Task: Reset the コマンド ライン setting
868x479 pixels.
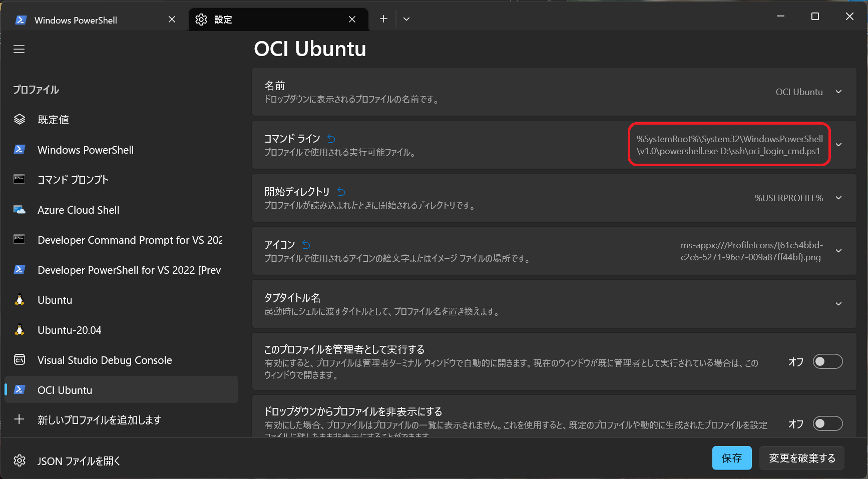Action: (x=331, y=139)
